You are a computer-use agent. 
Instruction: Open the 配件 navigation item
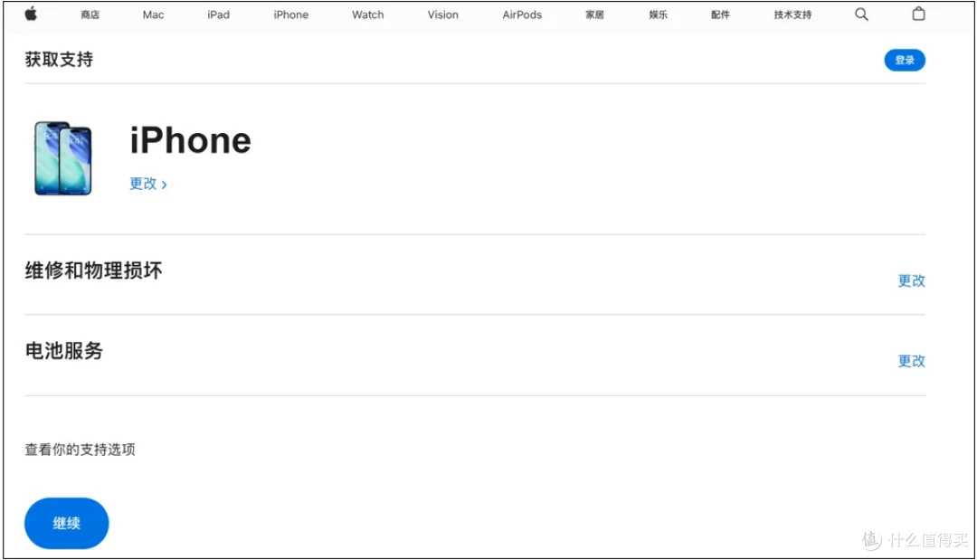click(720, 14)
